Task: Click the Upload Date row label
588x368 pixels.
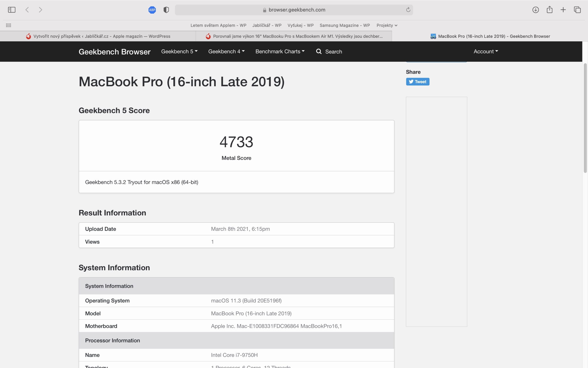Action: click(x=101, y=229)
